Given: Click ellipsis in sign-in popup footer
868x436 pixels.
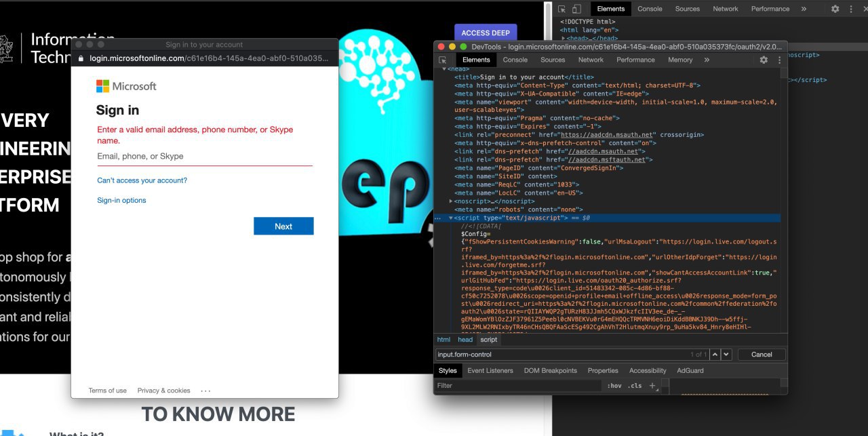Looking at the screenshot, I should (206, 391).
